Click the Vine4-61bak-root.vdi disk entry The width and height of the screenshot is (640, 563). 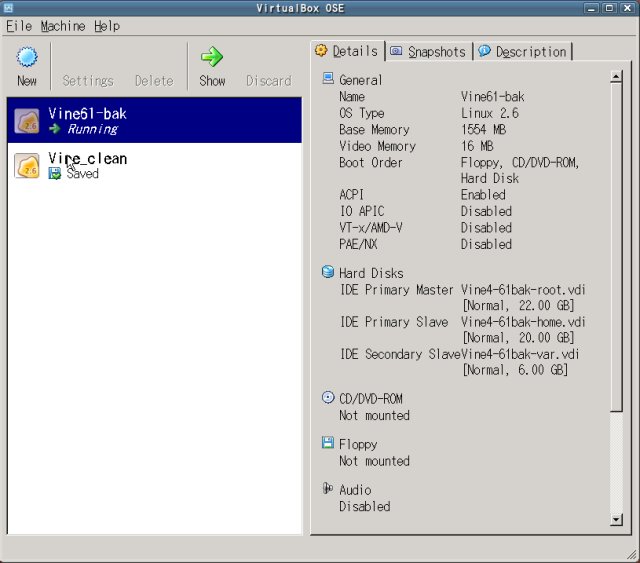point(523,290)
